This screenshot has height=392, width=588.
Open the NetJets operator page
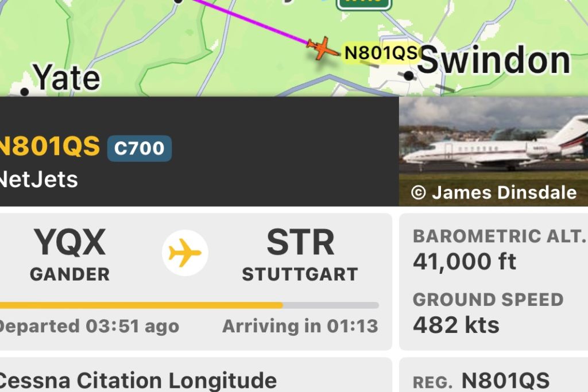tap(38, 180)
